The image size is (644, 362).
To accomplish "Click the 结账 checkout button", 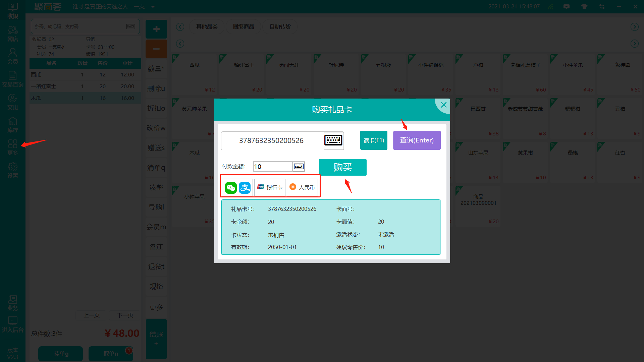I will click(x=156, y=339).
